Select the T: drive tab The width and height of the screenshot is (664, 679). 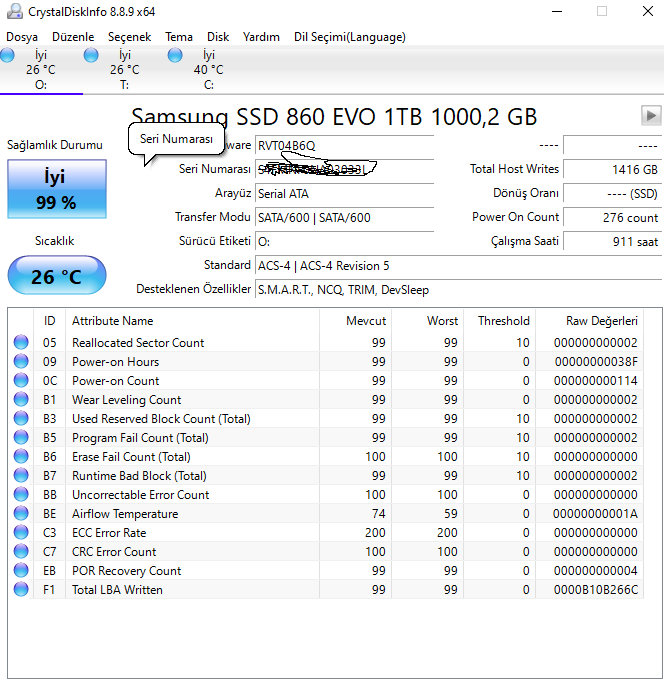[125, 70]
